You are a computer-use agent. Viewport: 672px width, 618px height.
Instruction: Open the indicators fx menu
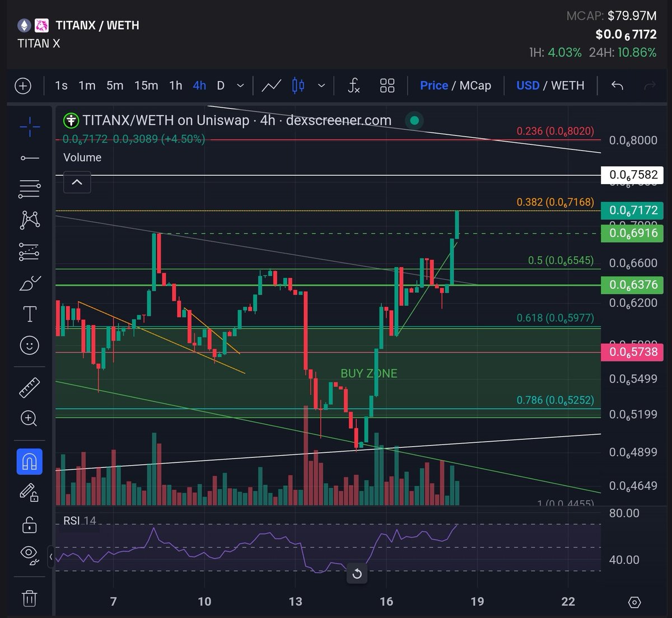pyautogui.click(x=354, y=86)
